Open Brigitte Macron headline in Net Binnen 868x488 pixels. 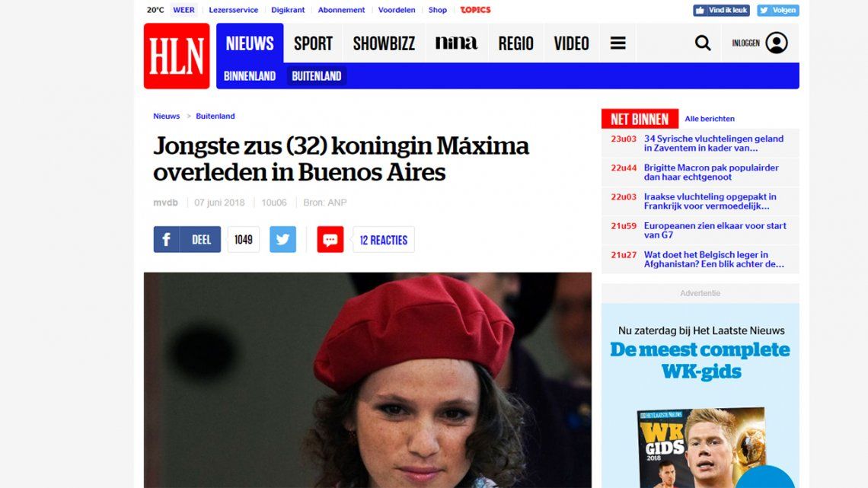click(711, 172)
